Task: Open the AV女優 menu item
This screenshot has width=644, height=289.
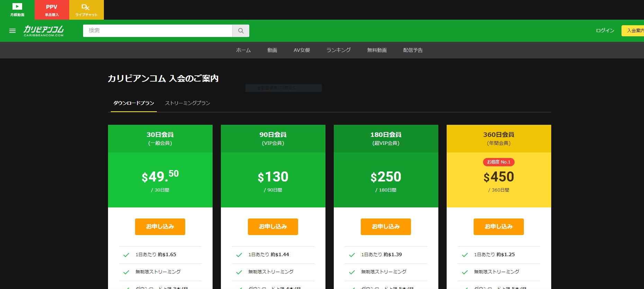Action: point(302,50)
